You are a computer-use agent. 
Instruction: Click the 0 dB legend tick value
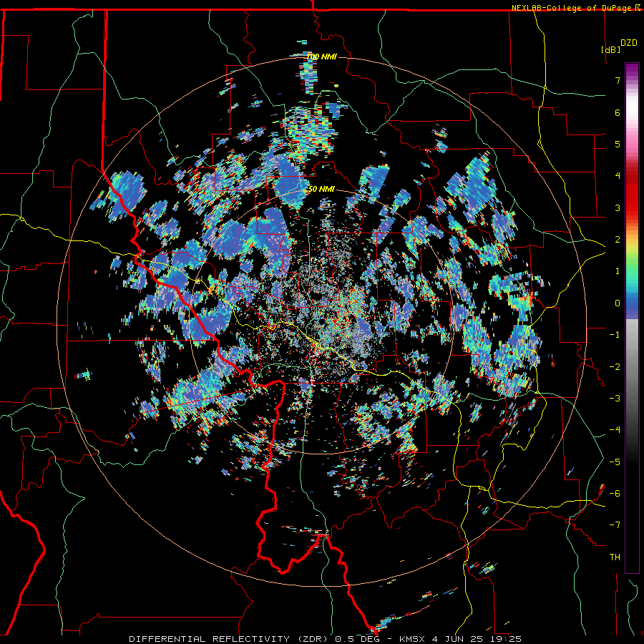point(618,303)
